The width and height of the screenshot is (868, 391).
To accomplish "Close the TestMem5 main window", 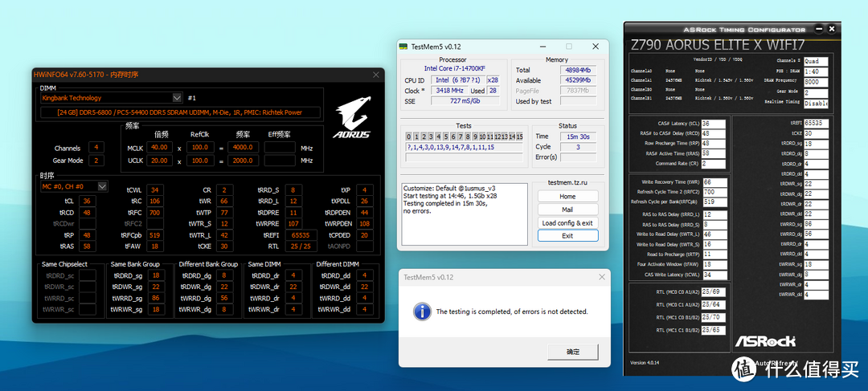I will [x=595, y=47].
